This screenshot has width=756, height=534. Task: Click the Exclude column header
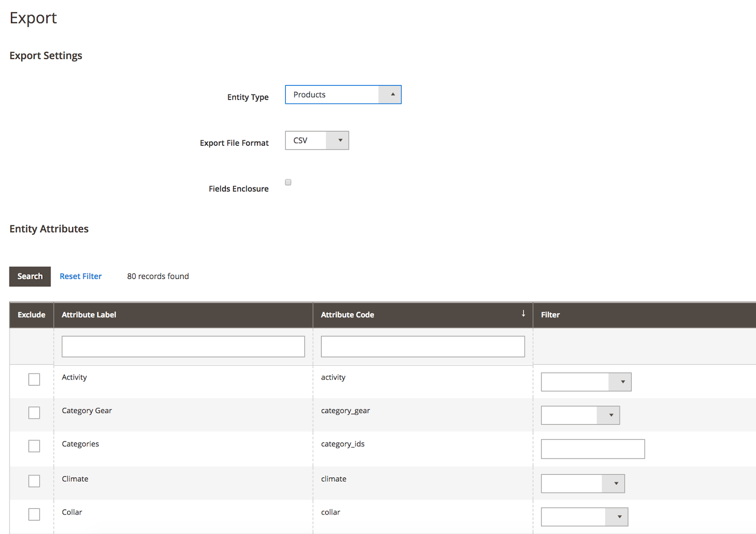coord(32,314)
